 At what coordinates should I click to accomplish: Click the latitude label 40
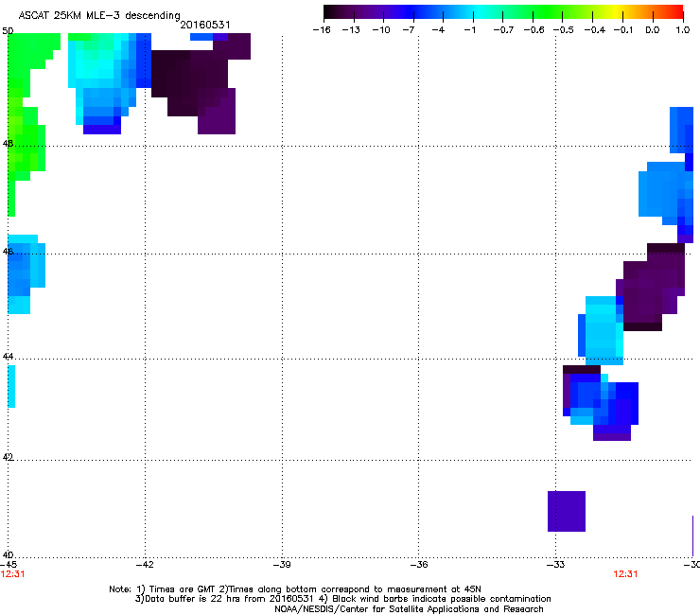click(x=8, y=554)
